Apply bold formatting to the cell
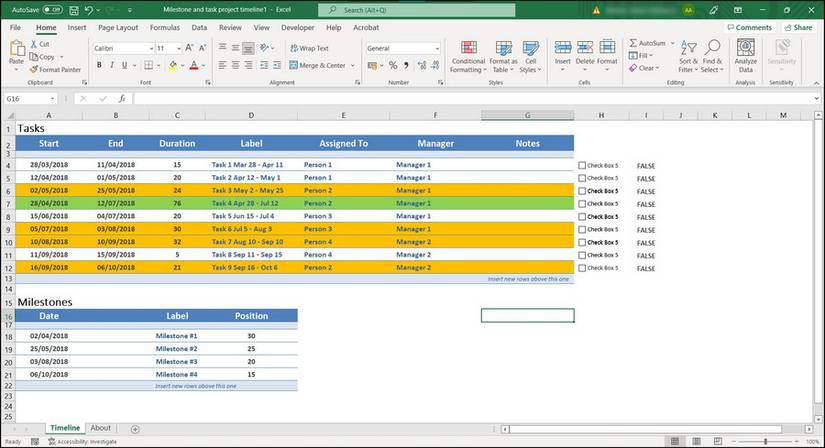The width and height of the screenshot is (825, 448). pyautogui.click(x=98, y=66)
